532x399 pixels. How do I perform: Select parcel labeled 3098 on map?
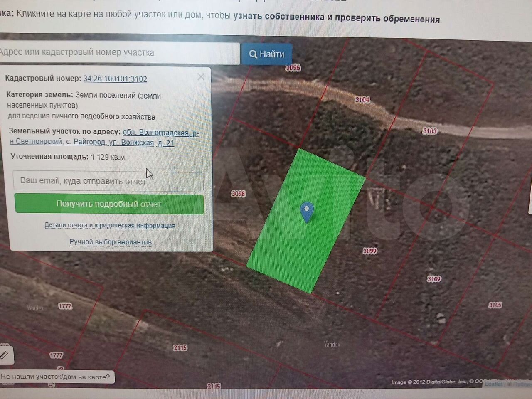(238, 194)
